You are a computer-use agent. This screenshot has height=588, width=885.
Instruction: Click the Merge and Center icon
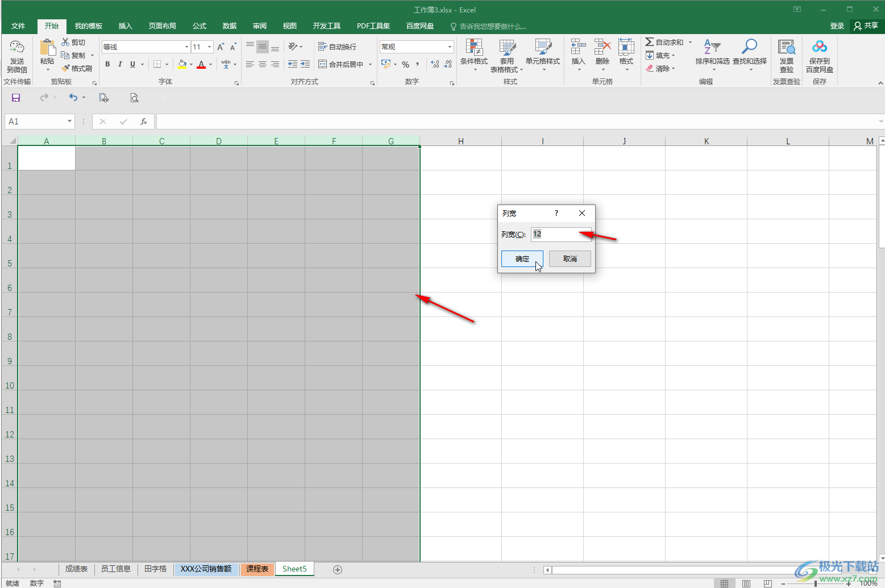322,64
